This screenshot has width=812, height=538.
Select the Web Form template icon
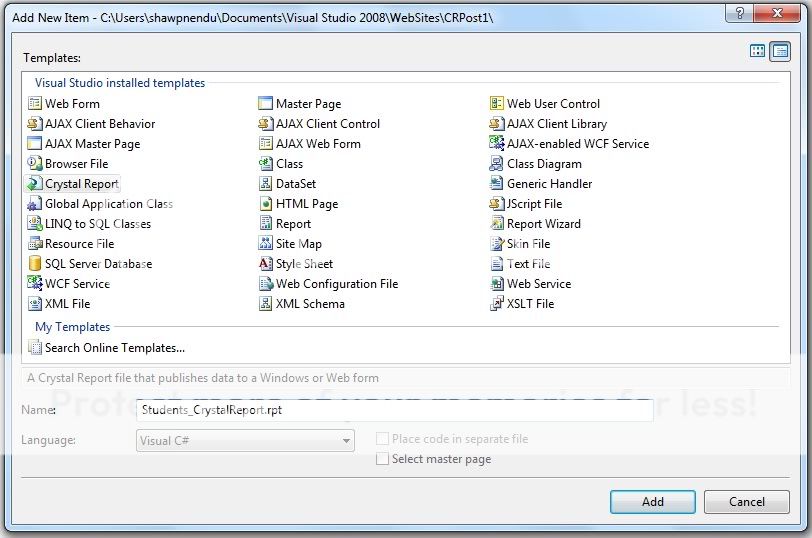click(35, 104)
